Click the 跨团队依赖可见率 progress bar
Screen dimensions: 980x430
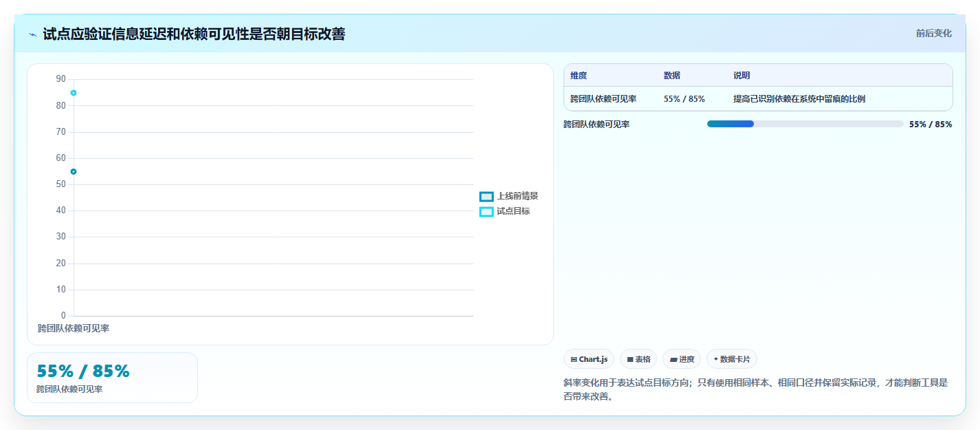click(805, 124)
